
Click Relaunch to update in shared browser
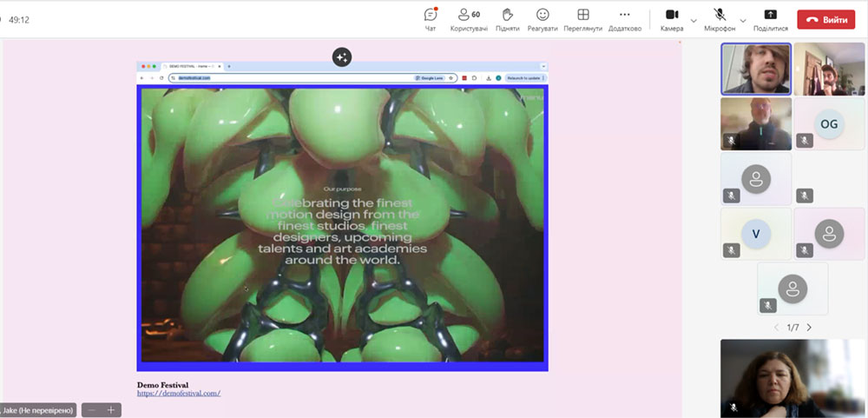(x=525, y=78)
